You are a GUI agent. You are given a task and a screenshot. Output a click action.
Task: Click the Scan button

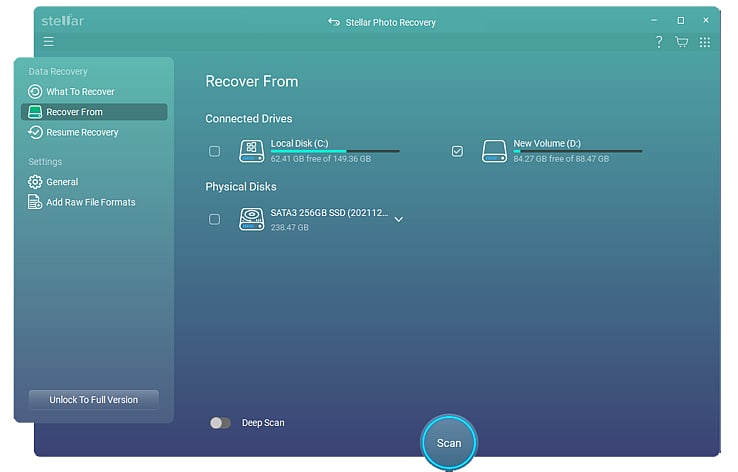[449, 442]
